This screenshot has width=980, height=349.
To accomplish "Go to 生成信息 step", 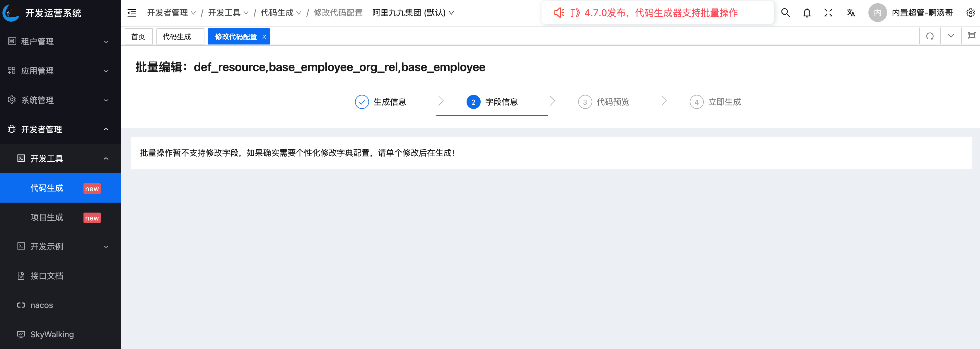I will pos(381,102).
